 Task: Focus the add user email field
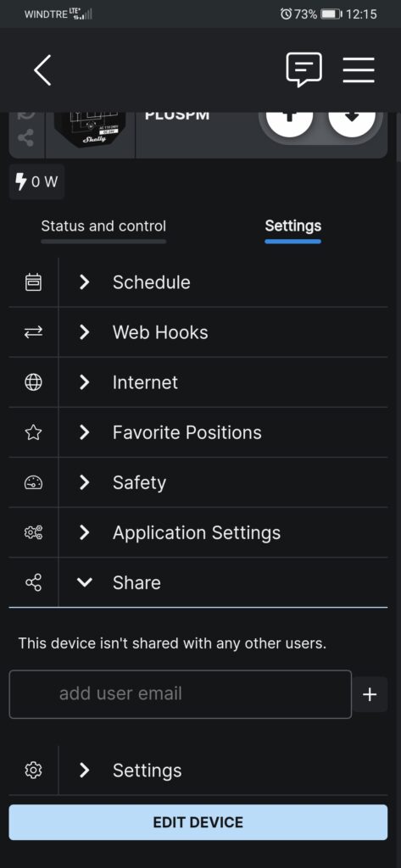(x=181, y=694)
